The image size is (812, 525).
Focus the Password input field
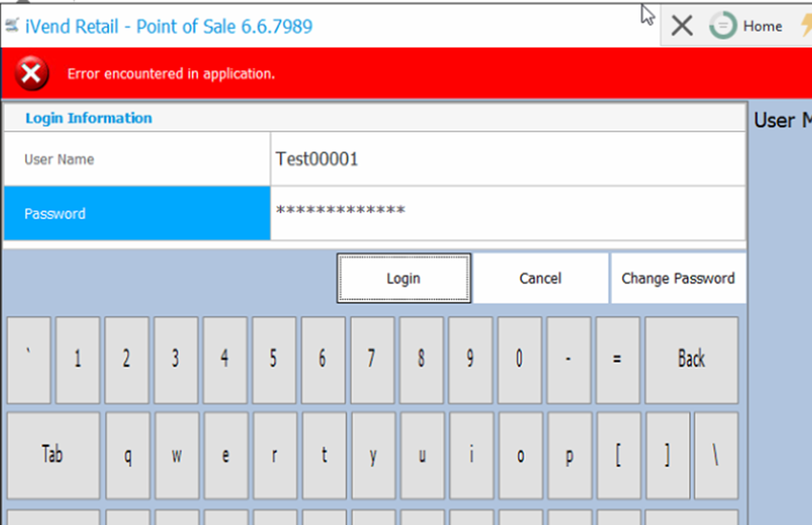[508, 213]
